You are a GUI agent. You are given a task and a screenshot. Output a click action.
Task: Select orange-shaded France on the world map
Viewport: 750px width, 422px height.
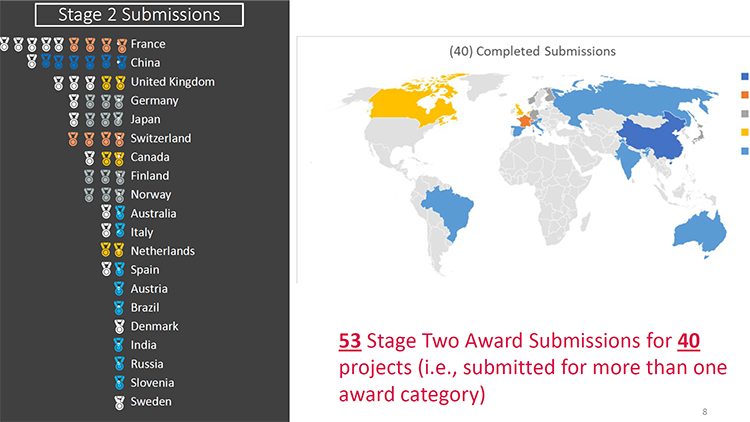point(525,121)
